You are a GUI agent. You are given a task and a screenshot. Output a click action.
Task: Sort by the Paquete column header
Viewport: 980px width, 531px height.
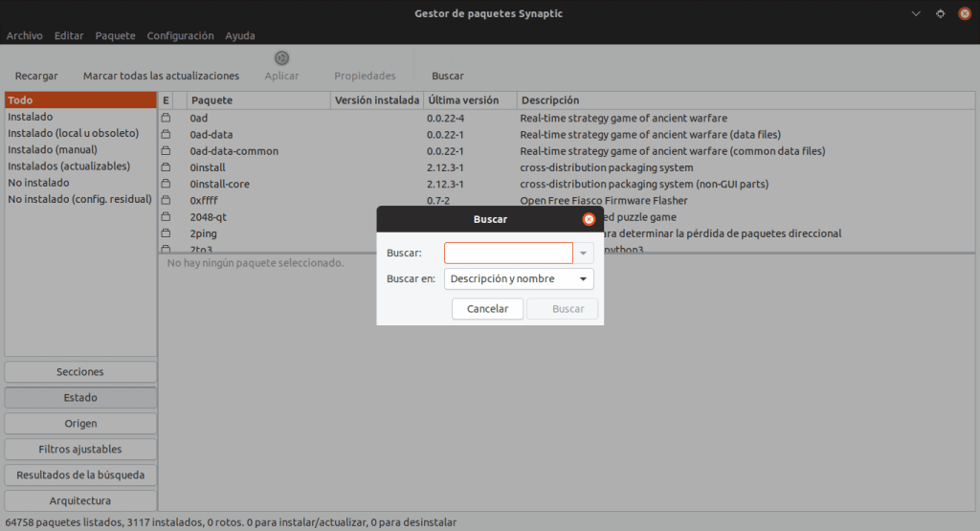pyautogui.click(x=258, y=100)
